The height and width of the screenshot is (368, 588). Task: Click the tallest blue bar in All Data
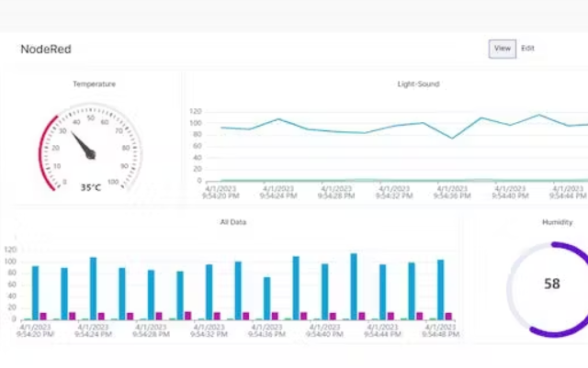pos(354,286)
